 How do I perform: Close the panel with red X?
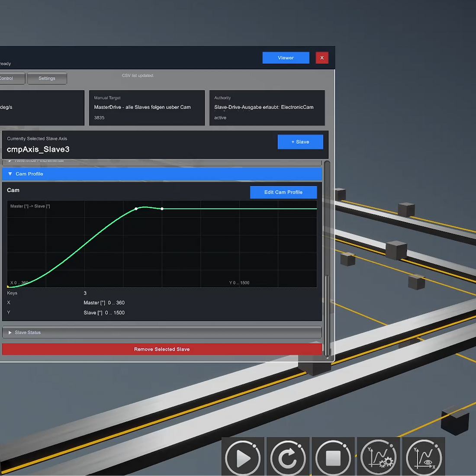point(322,58)
